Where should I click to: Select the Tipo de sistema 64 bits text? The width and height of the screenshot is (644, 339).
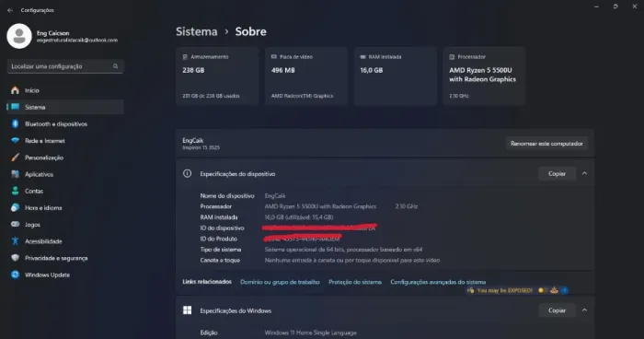click(343, 250)
